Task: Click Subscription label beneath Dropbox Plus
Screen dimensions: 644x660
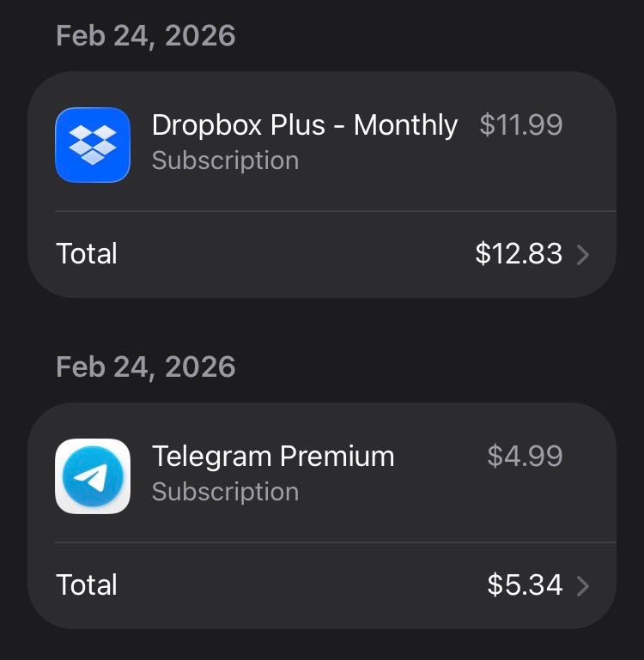Action: tap(225, 160)
